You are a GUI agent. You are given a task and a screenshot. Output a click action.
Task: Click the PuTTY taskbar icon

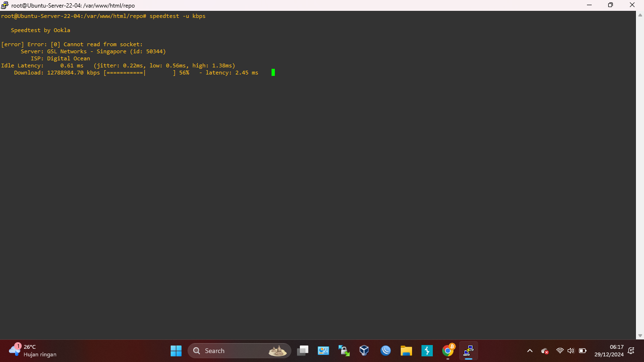[469, 351]
